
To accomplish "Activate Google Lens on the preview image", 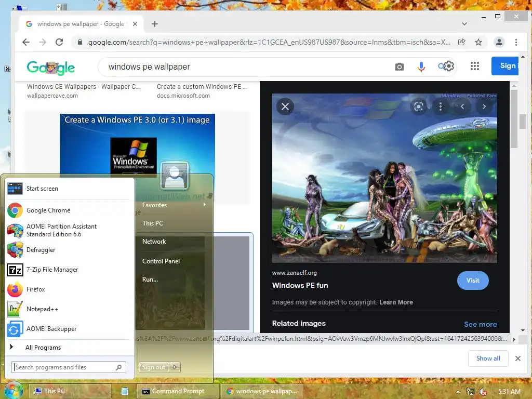I will click(x=419, y=107).
